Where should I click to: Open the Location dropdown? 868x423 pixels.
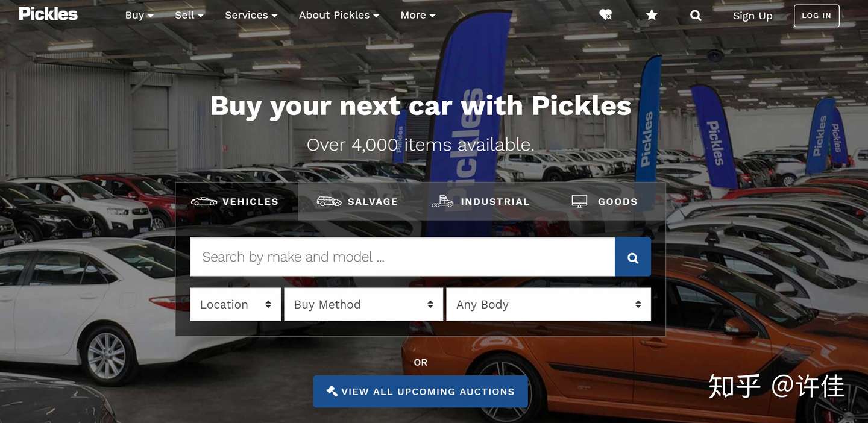tap(236, 304)
